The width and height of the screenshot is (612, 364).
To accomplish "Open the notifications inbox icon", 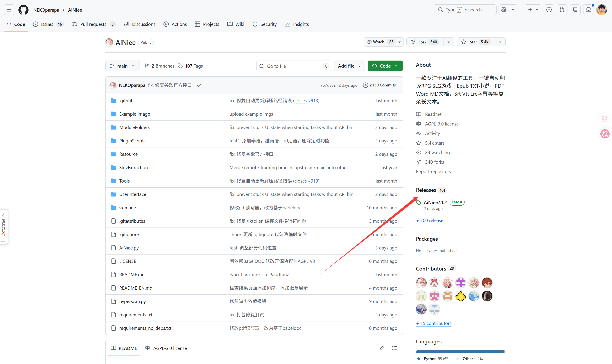I will [x=588, y=10].
